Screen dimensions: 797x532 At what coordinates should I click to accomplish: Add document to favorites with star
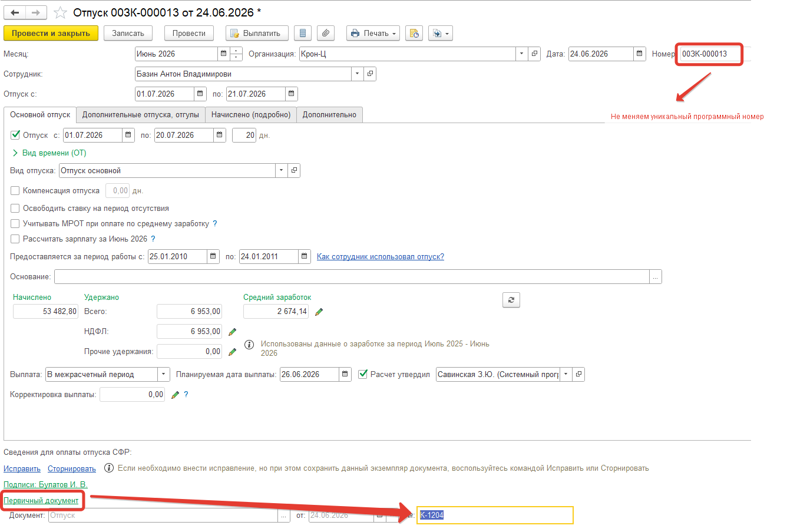coord(60,12)
